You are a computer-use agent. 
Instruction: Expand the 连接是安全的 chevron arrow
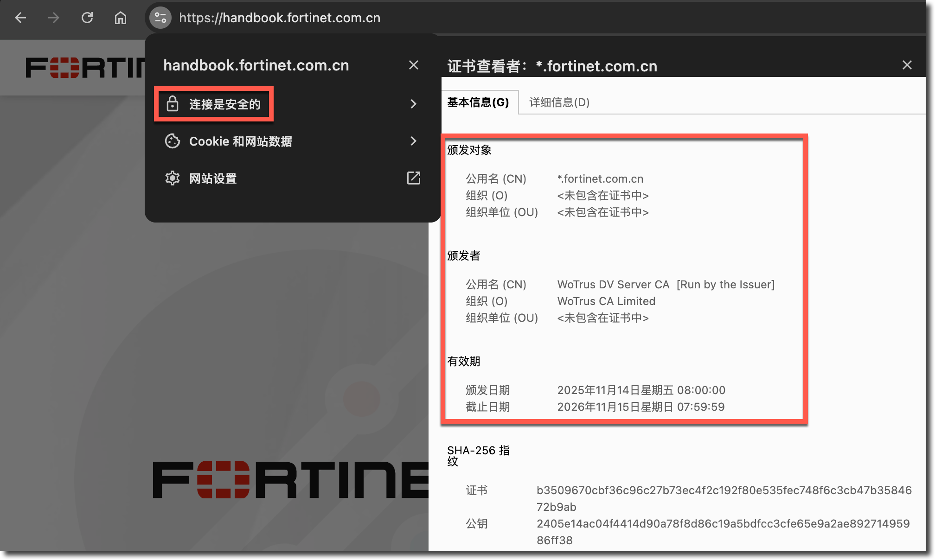pyautogui.click(x=413, y=104)
